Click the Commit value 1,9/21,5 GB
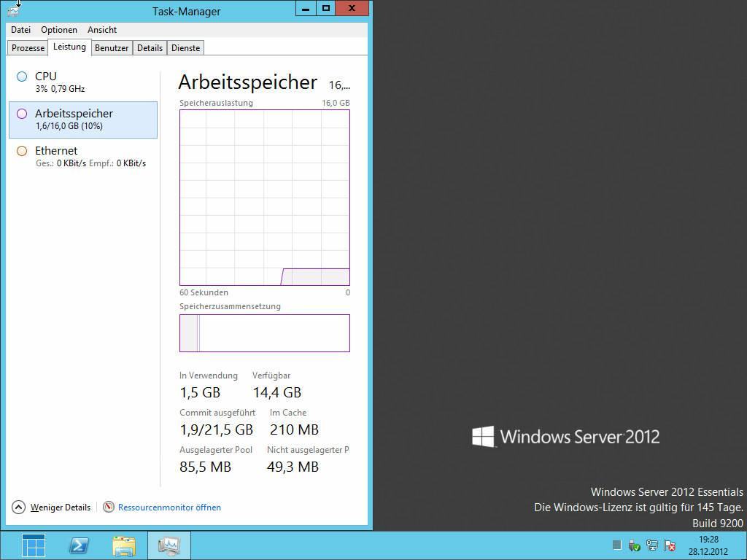 point(216,429)
